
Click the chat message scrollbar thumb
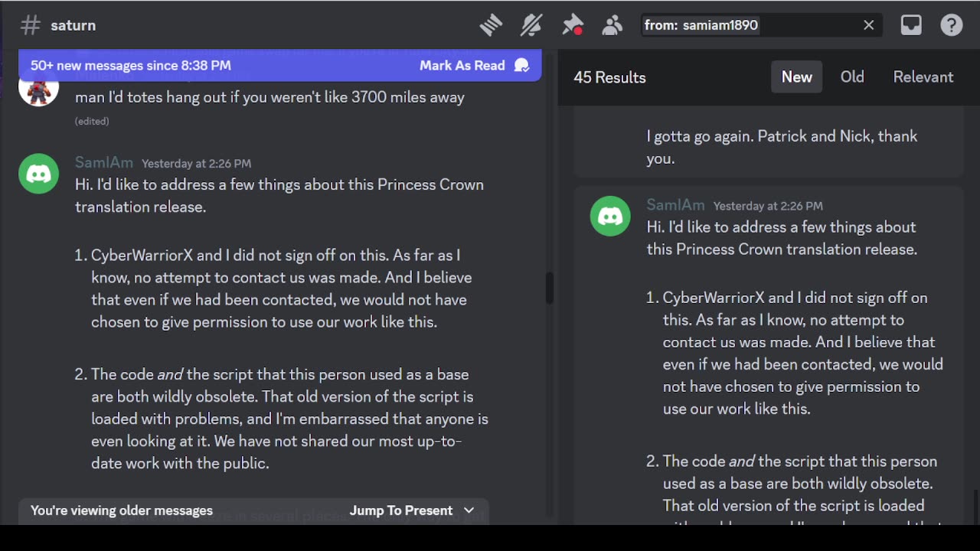(x=549, y=288)
